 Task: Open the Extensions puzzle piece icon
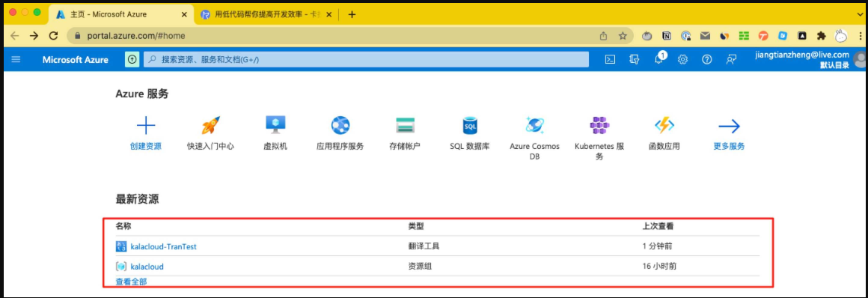(x=821, y=36)
